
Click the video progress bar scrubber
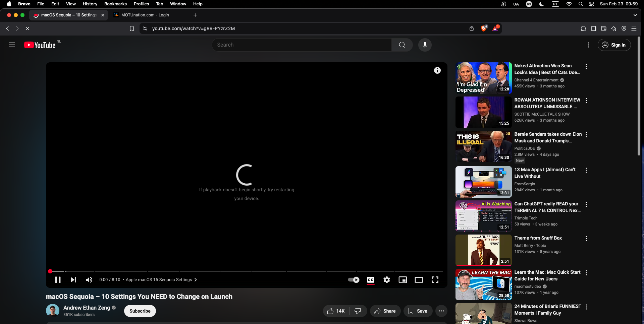(50, 271)
